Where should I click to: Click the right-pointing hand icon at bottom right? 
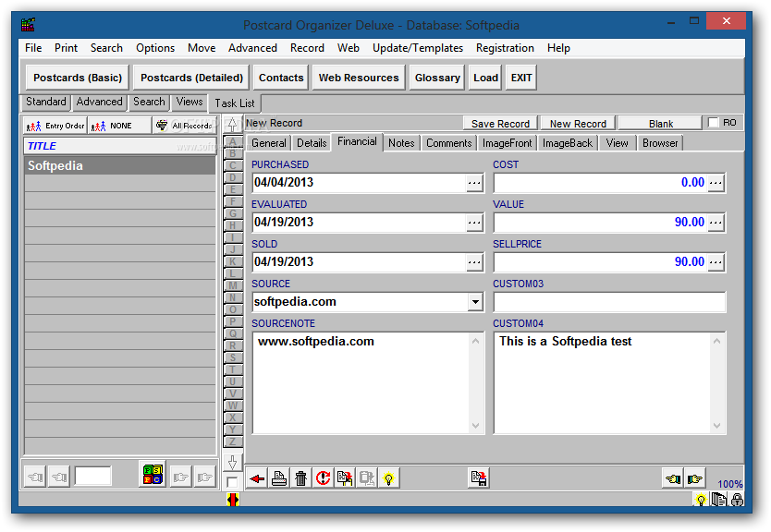click(x=695, y=478)
